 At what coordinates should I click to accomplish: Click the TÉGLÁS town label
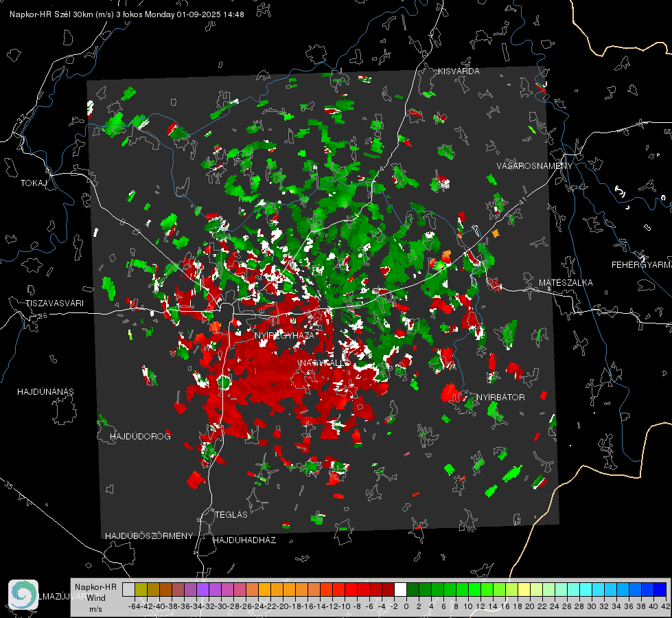(x=231, y=514)
